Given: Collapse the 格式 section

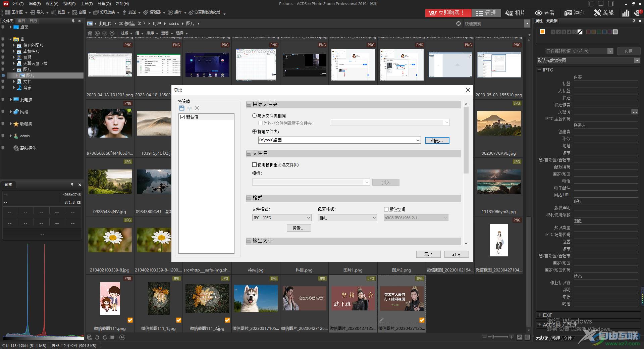Looking at the screenshot, I should (x=249, y=198).
